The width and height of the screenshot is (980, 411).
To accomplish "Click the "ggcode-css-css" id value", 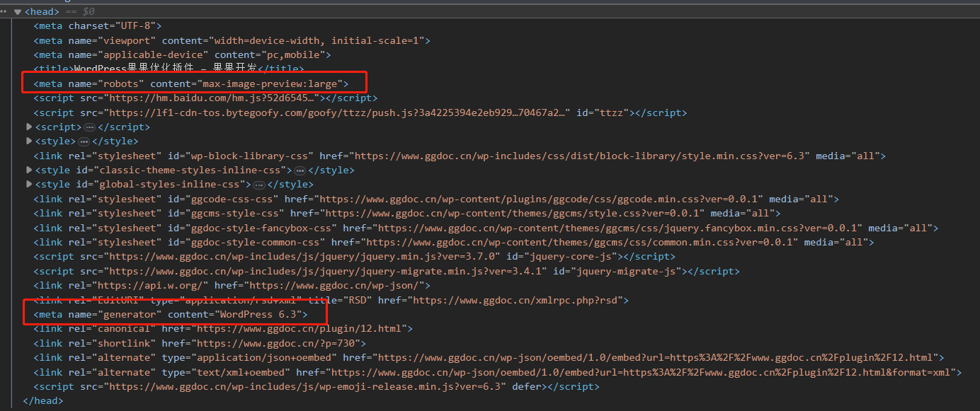I will tap(232, 199).
